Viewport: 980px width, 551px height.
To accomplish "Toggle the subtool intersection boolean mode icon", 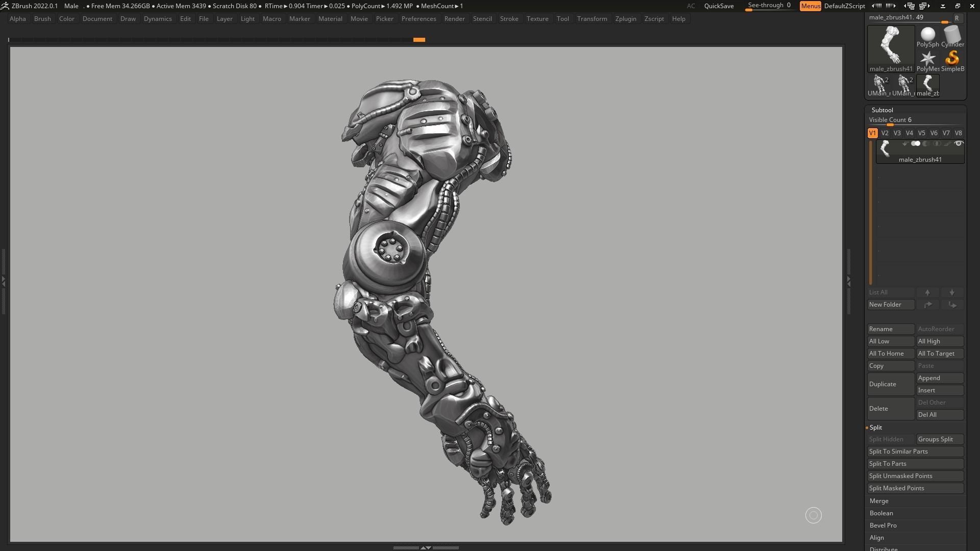I will point(937,144).
